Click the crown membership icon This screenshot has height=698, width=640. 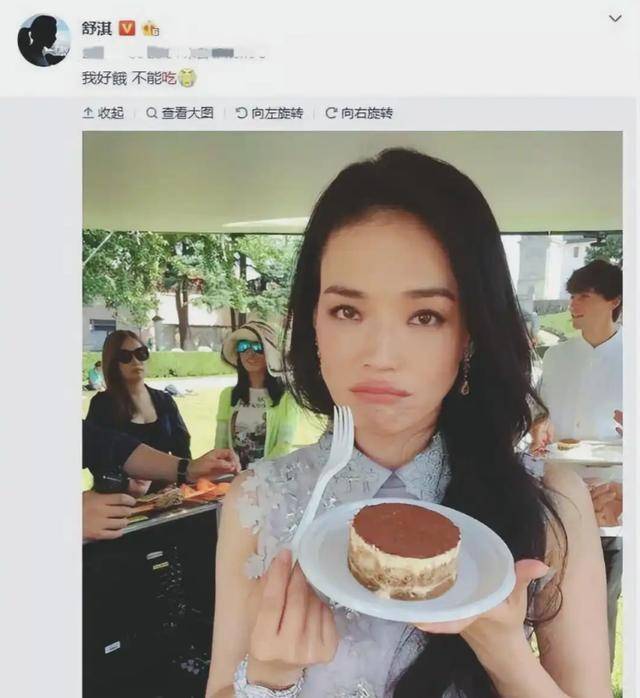[150, 29]
